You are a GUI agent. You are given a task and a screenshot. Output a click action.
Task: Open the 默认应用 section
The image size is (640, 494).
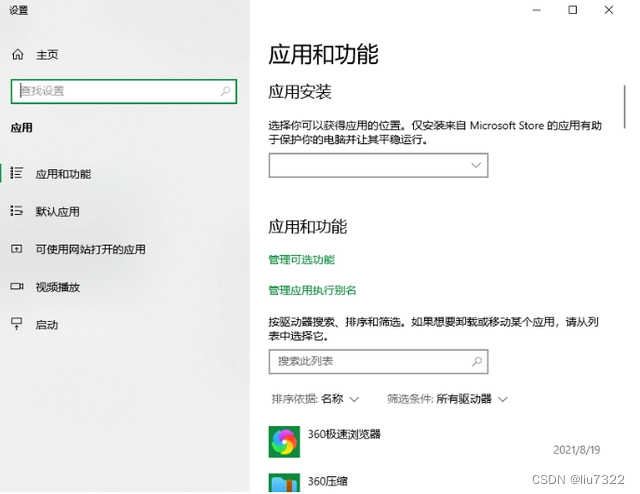[57, 212]
